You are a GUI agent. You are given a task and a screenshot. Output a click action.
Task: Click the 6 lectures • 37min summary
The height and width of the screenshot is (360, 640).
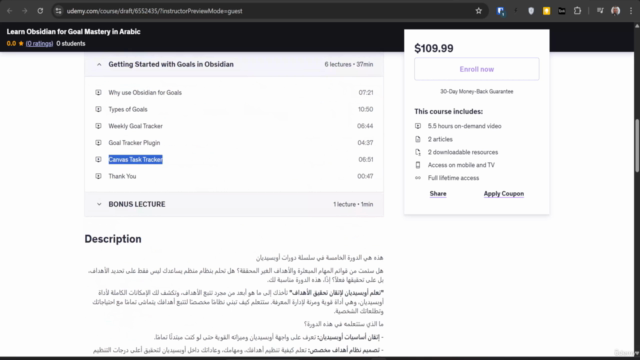(349, 64)
